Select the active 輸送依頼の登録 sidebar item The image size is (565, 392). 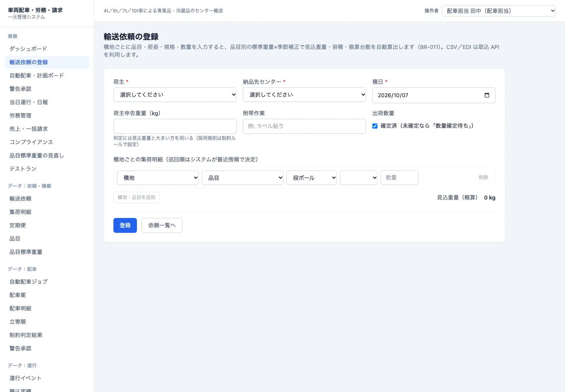[47, 62]
